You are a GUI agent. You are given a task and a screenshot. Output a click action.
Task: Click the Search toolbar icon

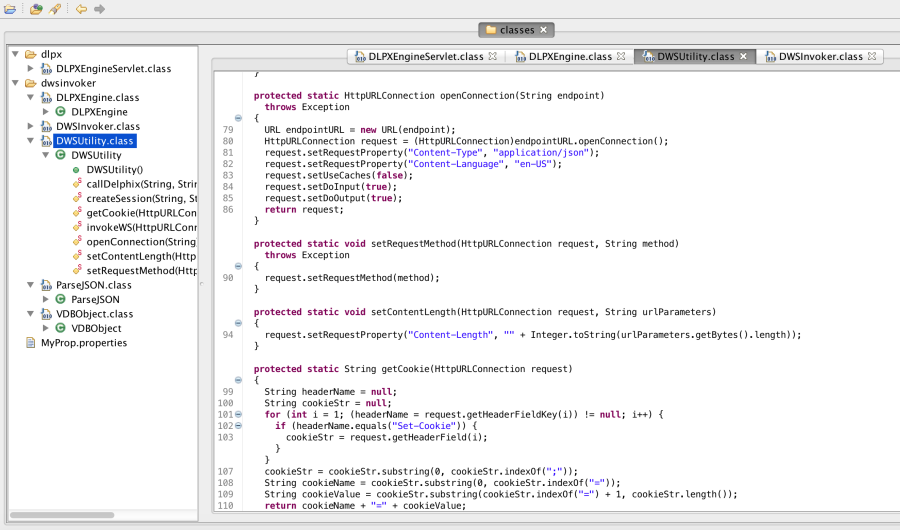[x=56, y=9]
